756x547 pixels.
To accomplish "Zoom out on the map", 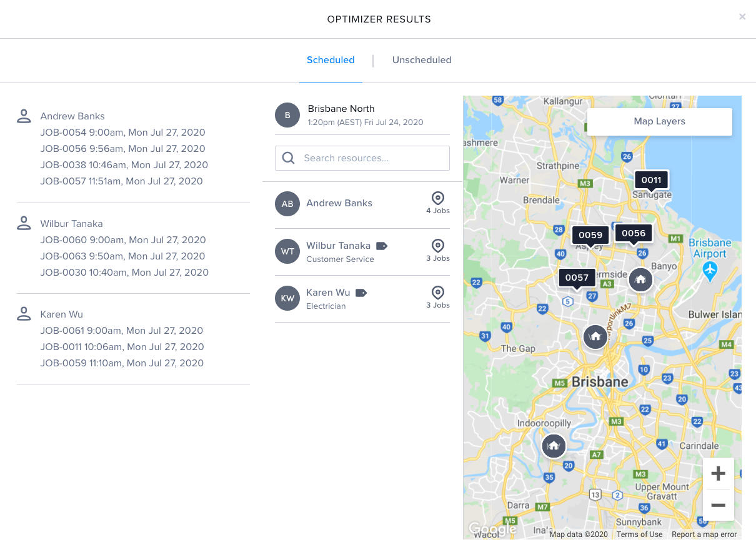I will click(x=718, y=505).
